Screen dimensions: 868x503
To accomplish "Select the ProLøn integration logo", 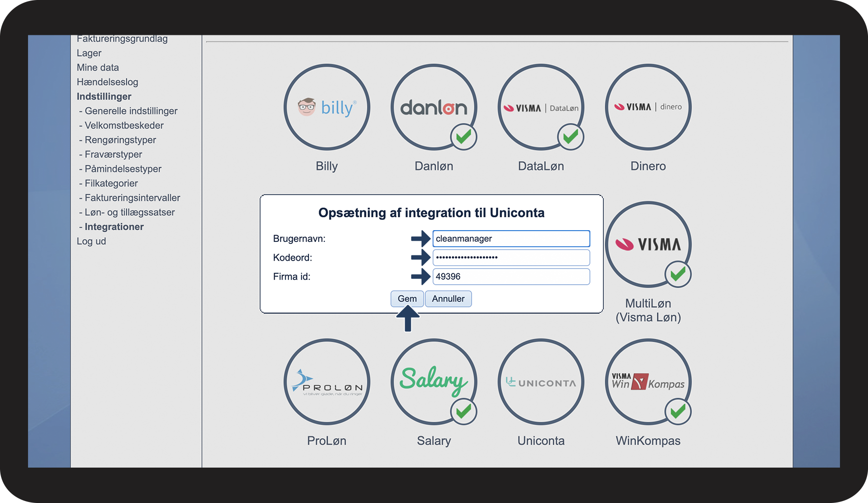I will point(327,382).
